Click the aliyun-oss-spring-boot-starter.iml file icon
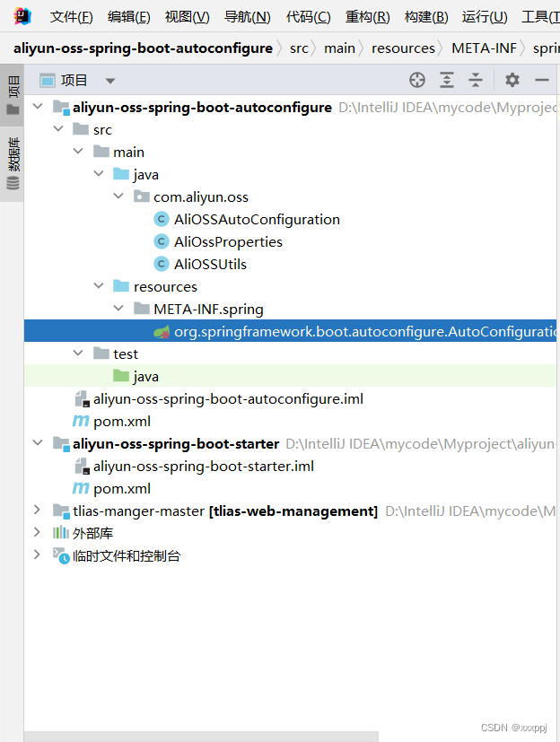The height and width of the screenshot is (742, 560). 83,467
